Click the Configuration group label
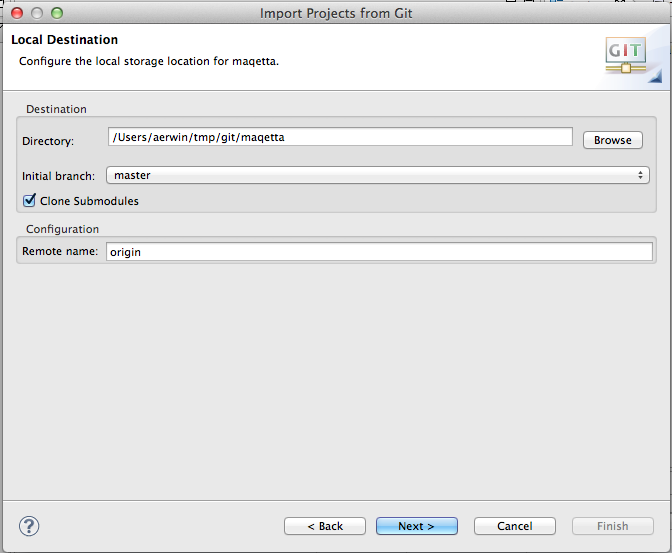 [x=62, y=229]
